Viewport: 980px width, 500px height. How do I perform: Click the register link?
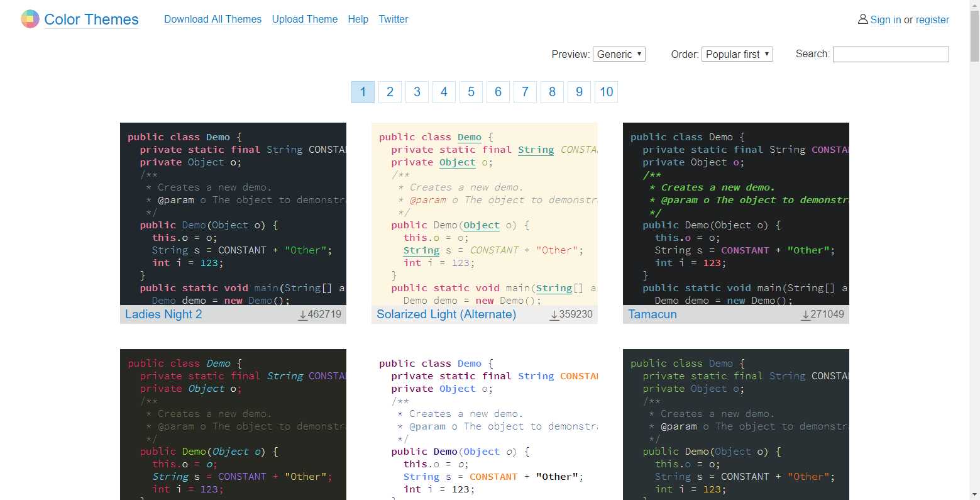pos(932,19)
